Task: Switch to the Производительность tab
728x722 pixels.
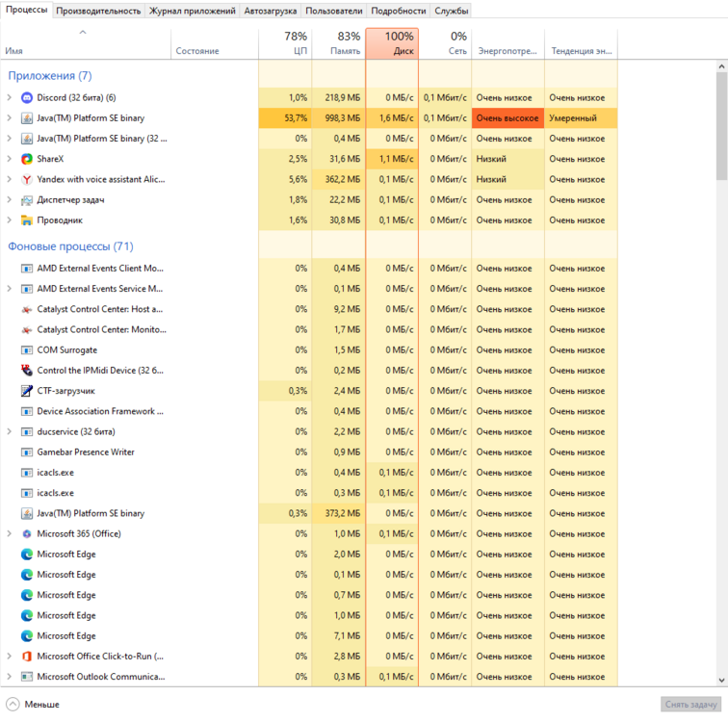Action: coord(98,11)
